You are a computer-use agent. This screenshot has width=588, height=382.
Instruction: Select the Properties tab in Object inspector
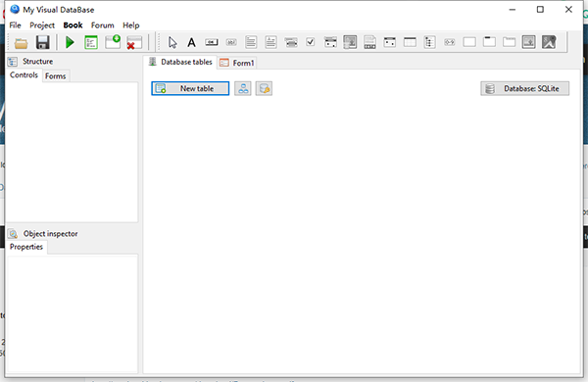[26, 247]
